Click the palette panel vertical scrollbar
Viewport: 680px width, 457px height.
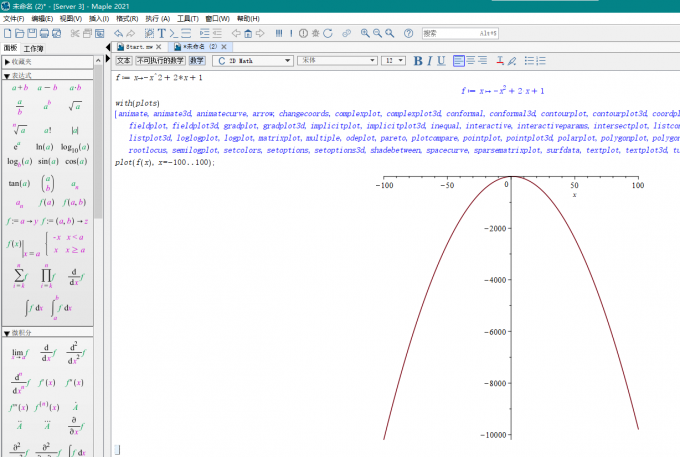click(98, 143)
